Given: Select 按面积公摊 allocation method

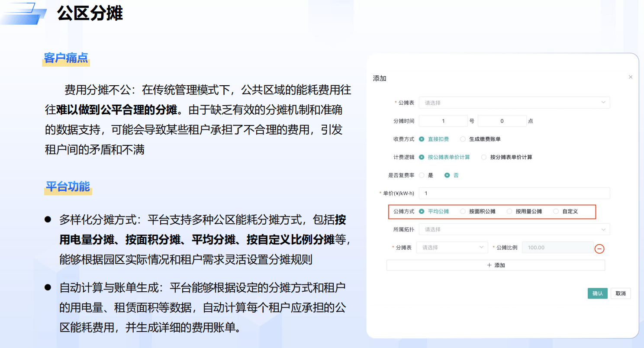Looking at the screenshot, I should pyautogui.click(x=478, y=211).
